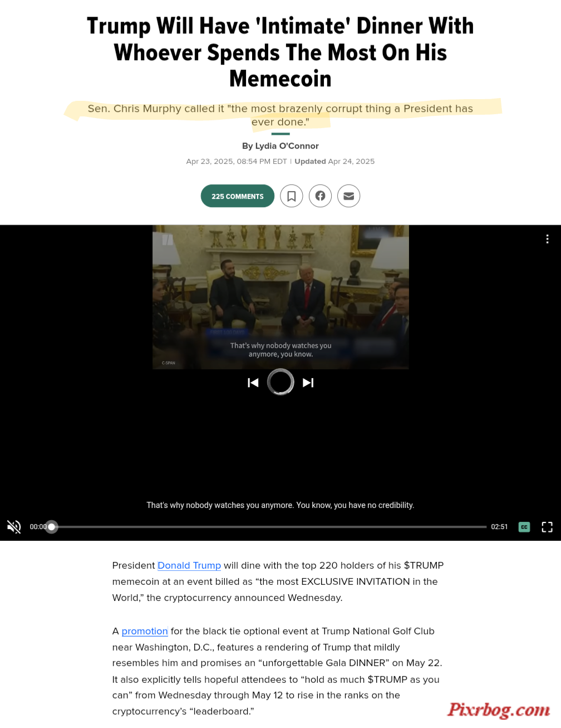
Task: Click the 02:51 duration label
Action: pos(499,527)
